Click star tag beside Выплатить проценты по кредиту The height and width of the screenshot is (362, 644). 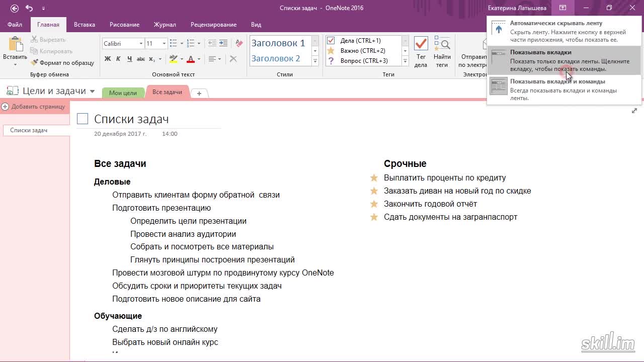click(x=374, y=178)
